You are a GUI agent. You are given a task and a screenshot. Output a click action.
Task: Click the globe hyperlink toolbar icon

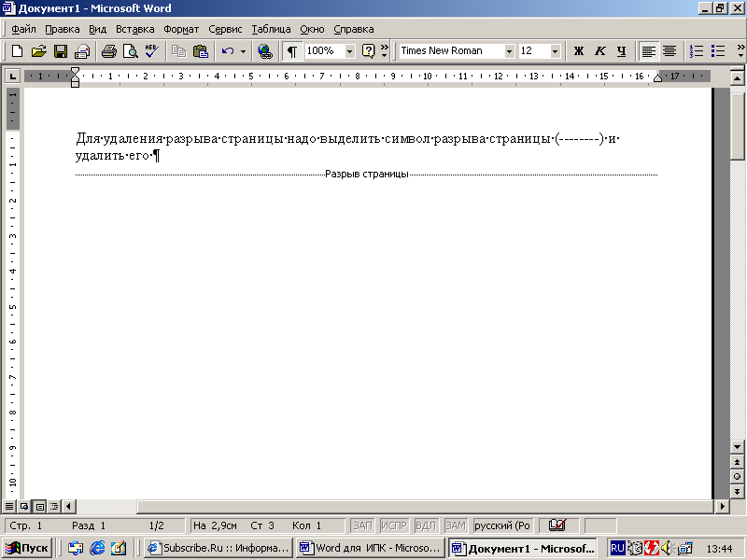pos(265,51)
